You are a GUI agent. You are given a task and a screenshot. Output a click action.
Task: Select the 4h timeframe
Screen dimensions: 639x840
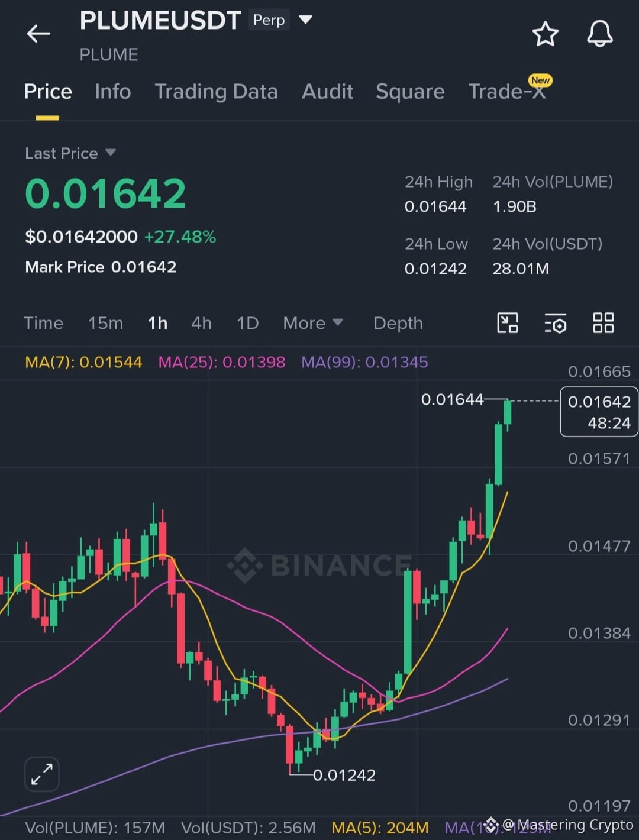[x=201, y=323]
